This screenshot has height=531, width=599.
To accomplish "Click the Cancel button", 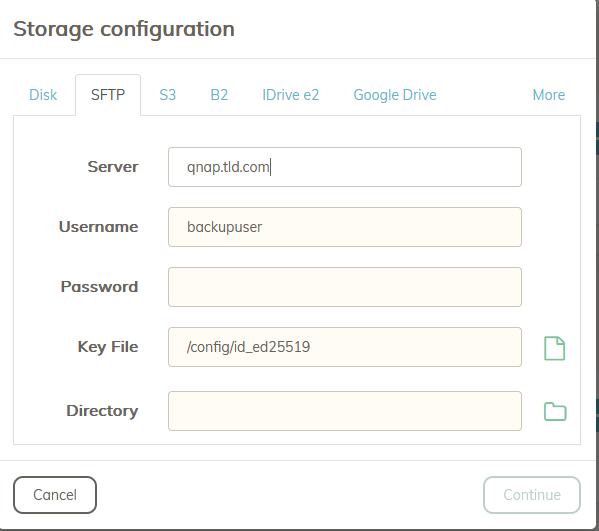I will click(x=55, y=495).
